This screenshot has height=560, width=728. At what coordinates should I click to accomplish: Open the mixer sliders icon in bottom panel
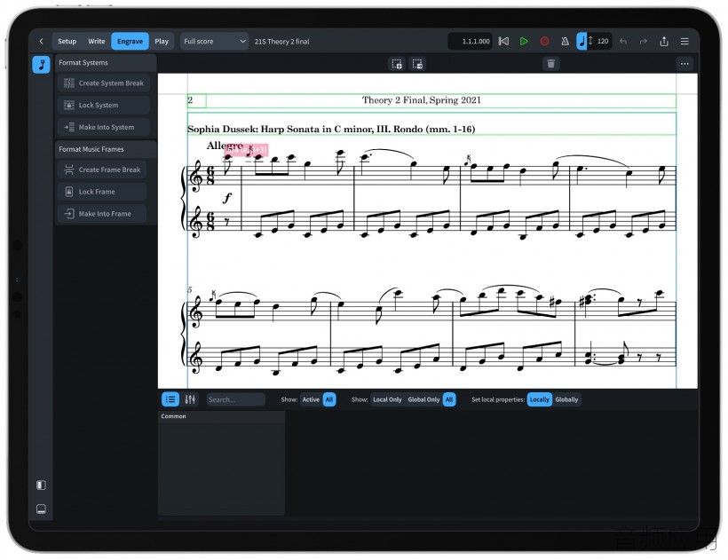[190, 399]
